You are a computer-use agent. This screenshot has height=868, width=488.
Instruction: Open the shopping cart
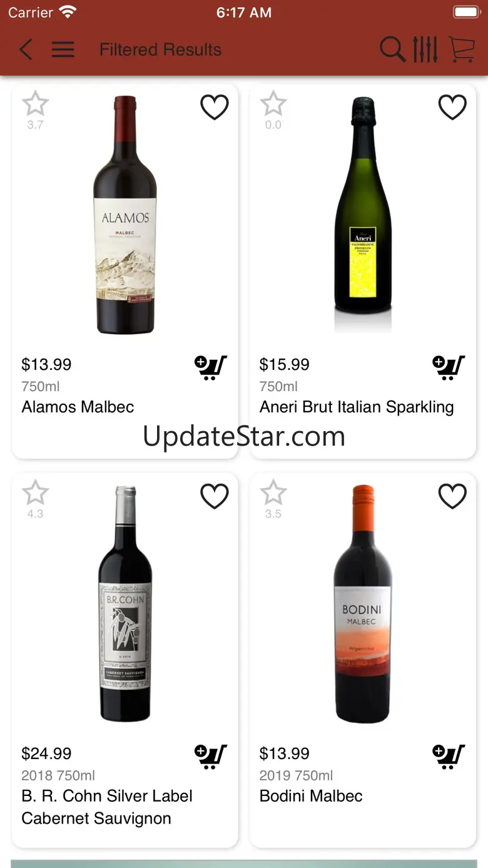click(462, 49)
